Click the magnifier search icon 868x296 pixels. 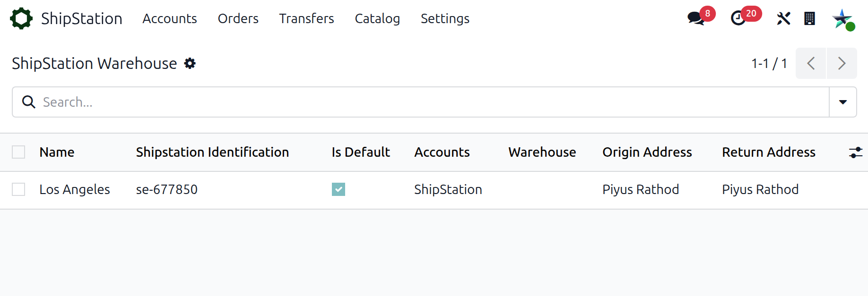tap(29, 102)
